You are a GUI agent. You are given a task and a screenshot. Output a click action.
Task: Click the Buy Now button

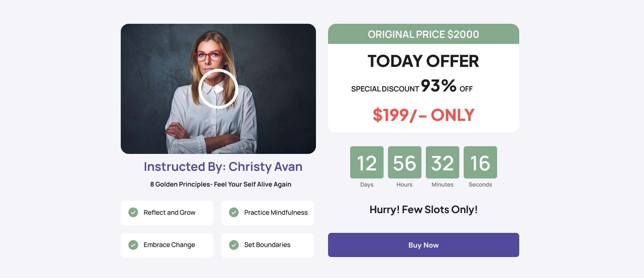coord(423,245)
